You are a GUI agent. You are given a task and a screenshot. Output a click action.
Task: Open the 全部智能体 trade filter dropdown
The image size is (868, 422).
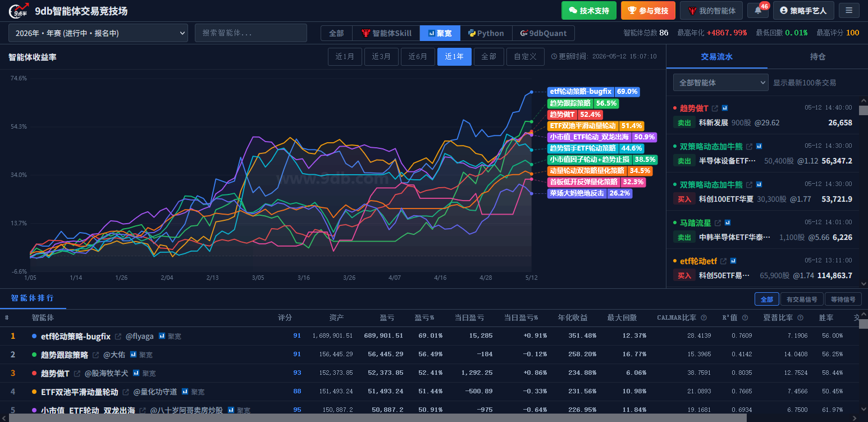tap(720, 83)
